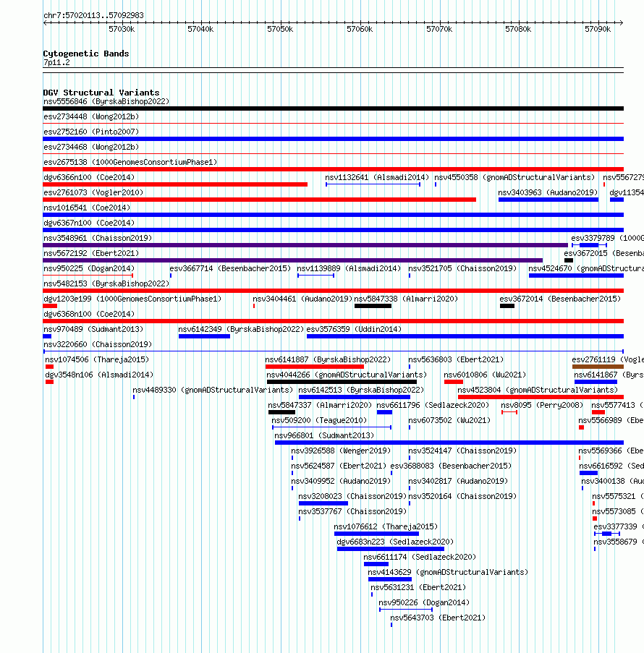Viewport: 644px width, 653px height.
Task: Open nsv1016541 (Coe2014) label
Action: 87,208
